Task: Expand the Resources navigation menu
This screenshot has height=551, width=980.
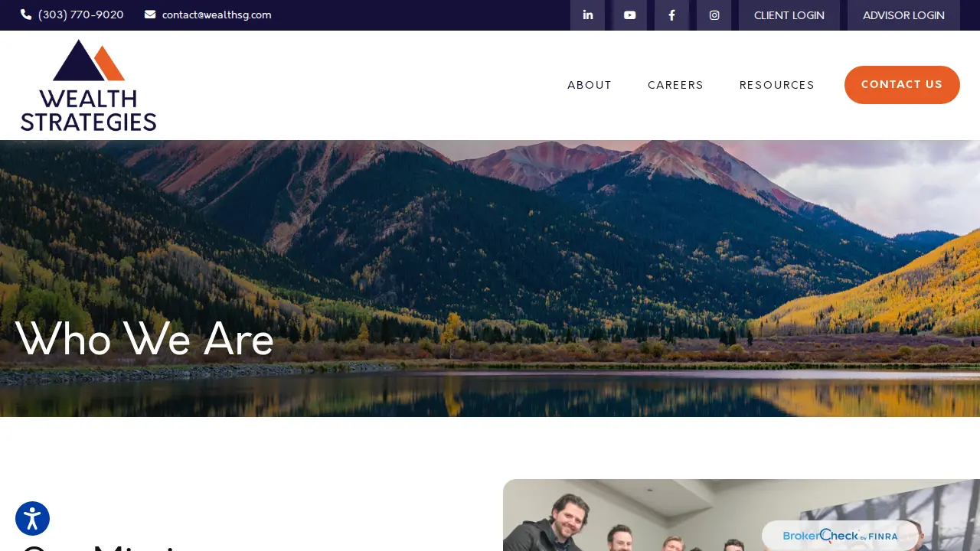Action: coord(777,85)
